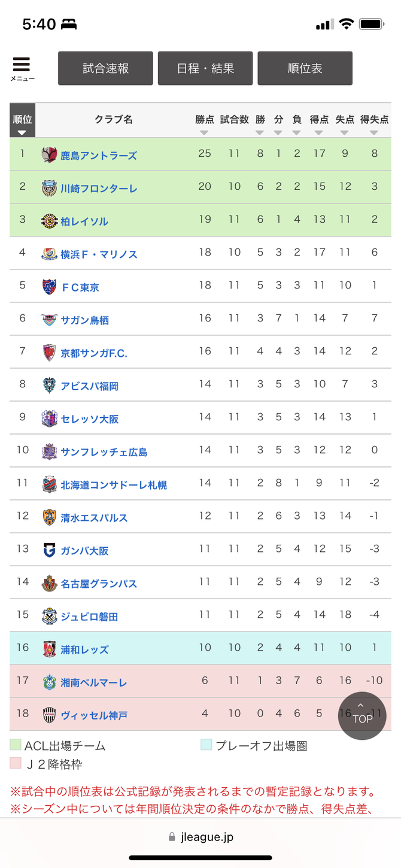Tap the round TOP button
Image resolution: width=401 pixels, height=868 pixels.
362,716
